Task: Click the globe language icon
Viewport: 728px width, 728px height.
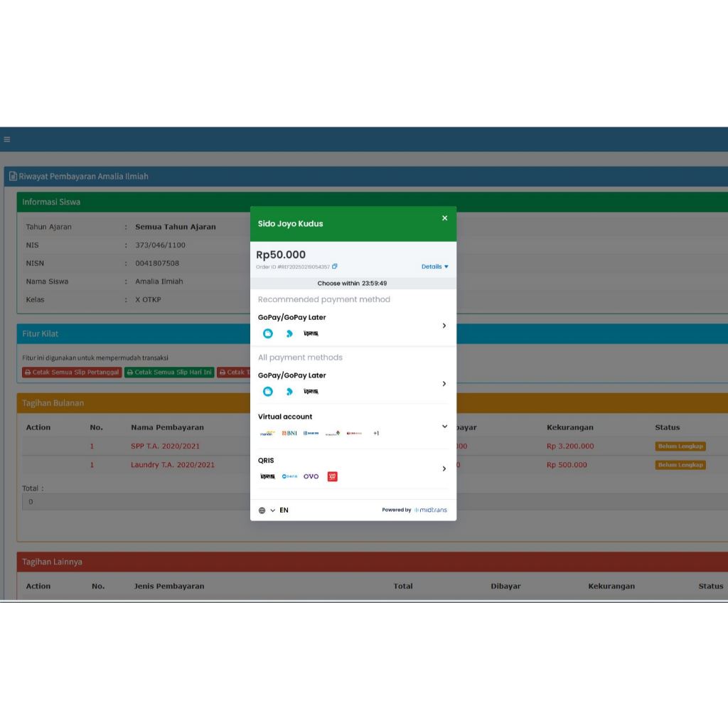Action: [262, 510]
